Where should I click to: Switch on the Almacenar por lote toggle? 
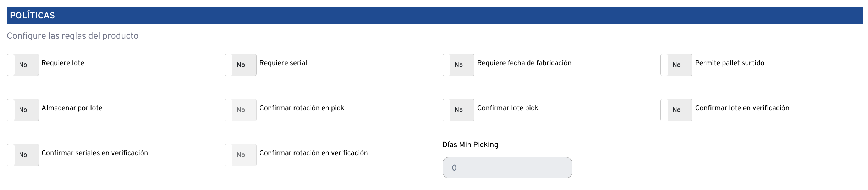[x=23, y=110]
